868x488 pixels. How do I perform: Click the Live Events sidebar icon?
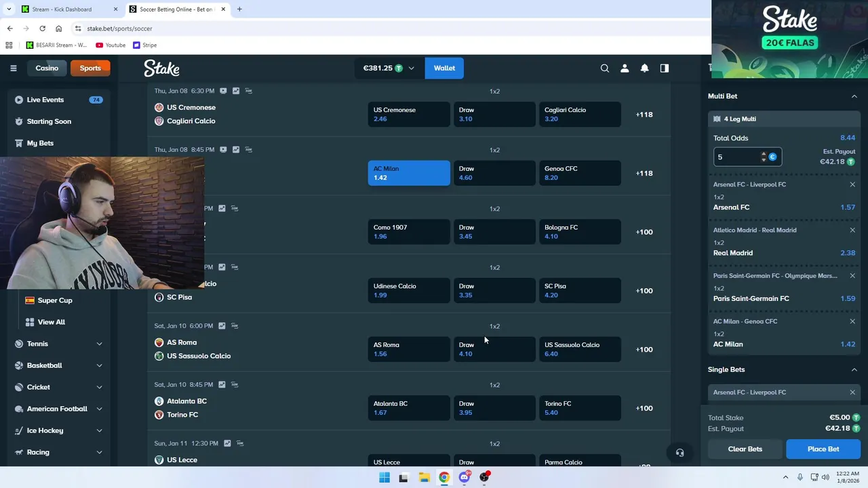coord(19,100)
